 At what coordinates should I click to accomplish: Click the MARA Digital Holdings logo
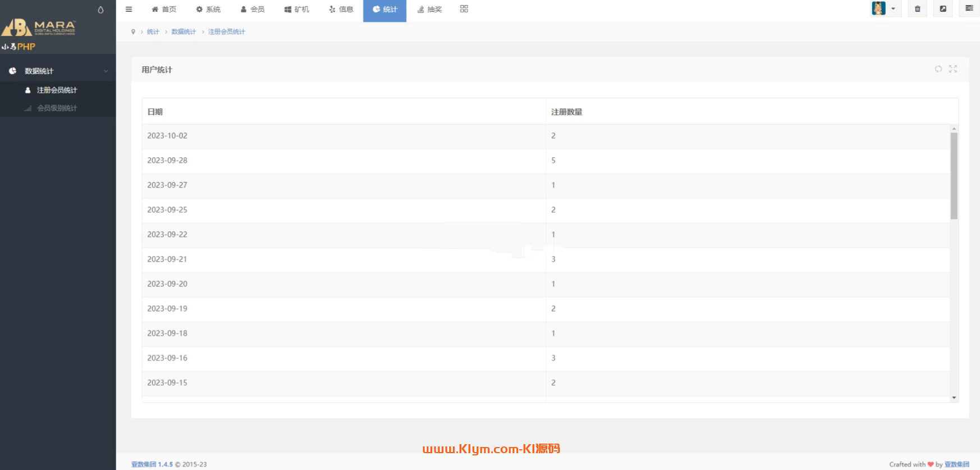point(39,27)
